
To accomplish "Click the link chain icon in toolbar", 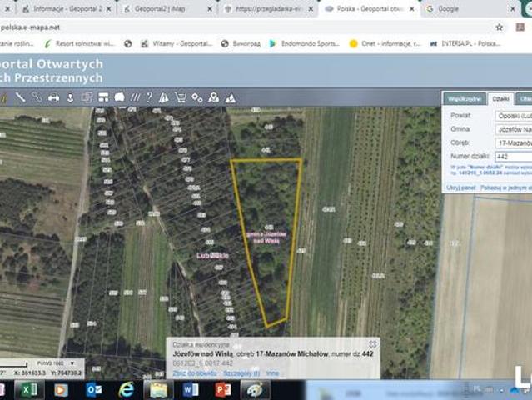I will (37, 97).
